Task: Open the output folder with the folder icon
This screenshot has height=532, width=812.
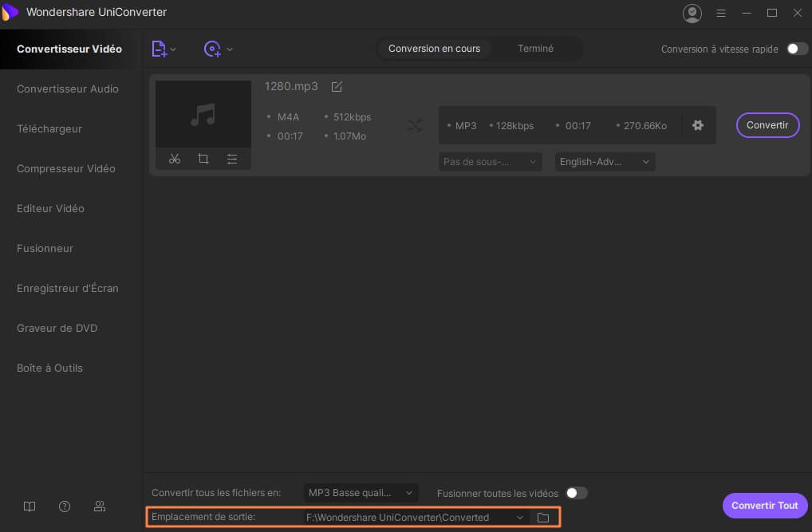Action: point(543,517)
